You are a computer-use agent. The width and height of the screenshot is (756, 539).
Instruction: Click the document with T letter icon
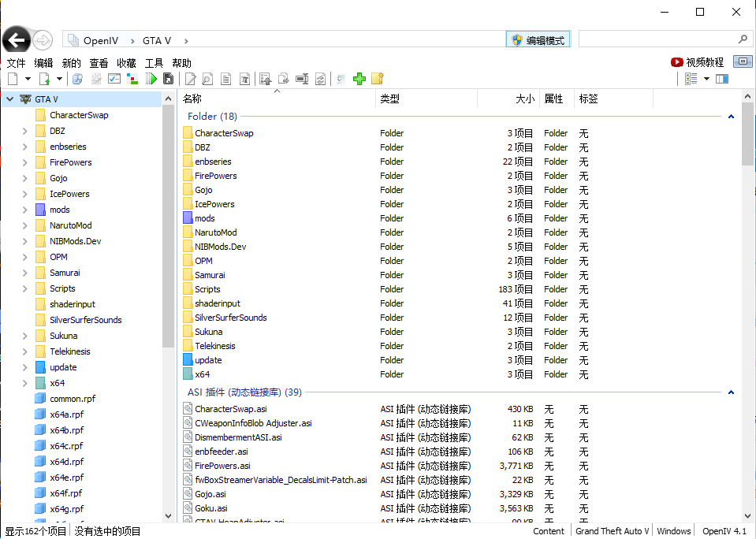245,79
